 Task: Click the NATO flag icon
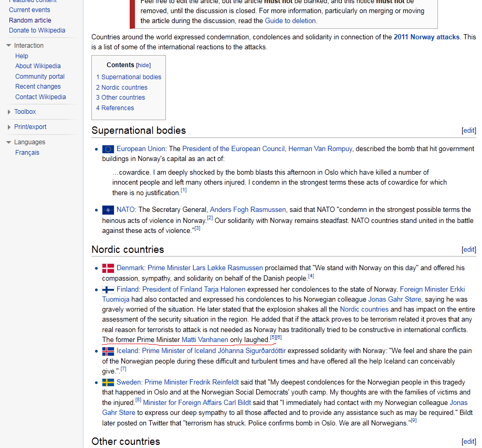[x=108, y=210]
